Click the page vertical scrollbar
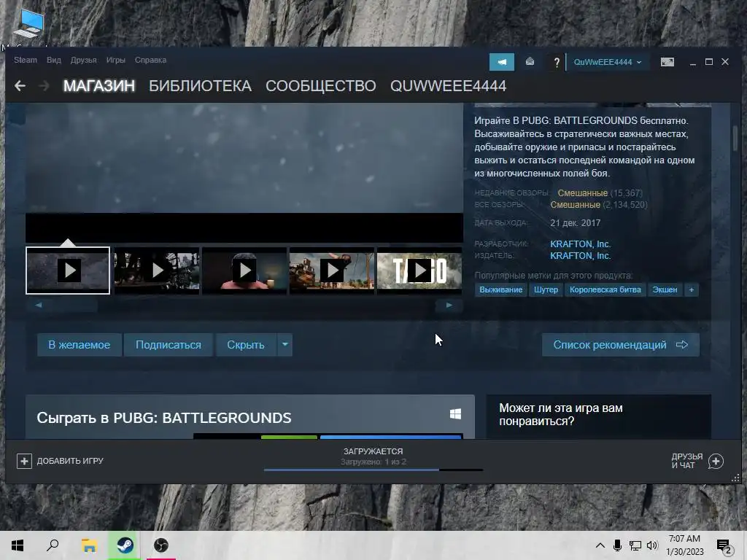The height and width of the screenshot is (560, 747). coord(735,138)
